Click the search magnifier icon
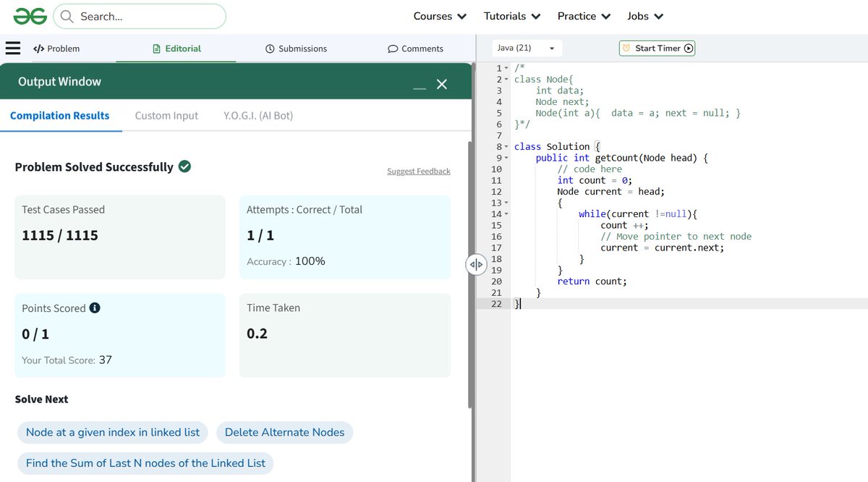This screenshot has width=868, height=482. (x=67, y=15)
